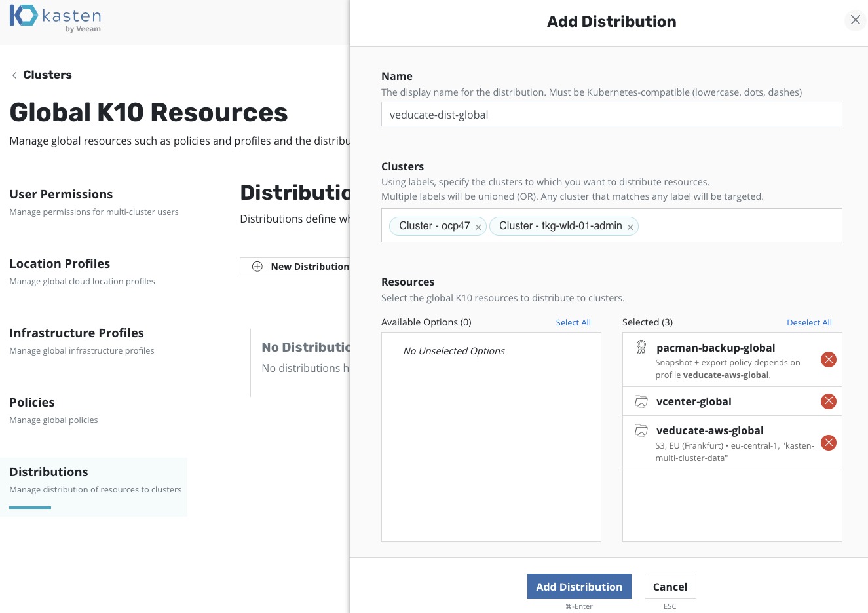Open the Infrastructure Profiles section

point(82,341)
